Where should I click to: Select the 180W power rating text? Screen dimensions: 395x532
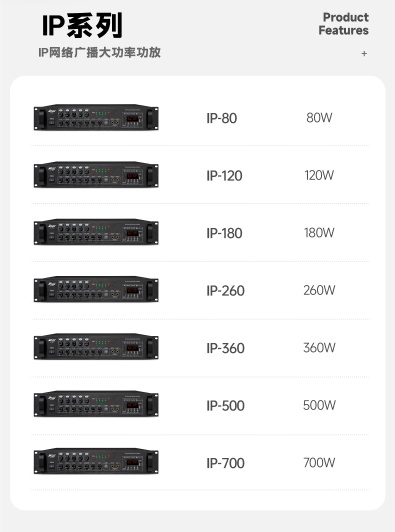(319, 233)
